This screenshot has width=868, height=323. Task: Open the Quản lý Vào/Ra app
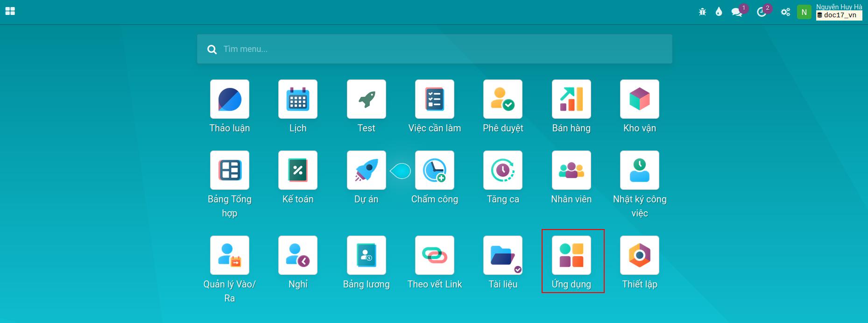click(230, 255)
